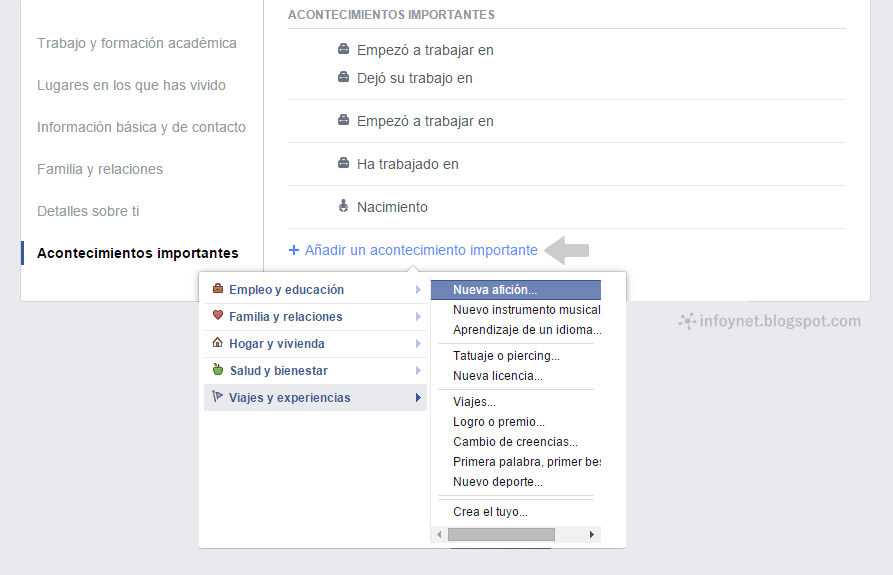
Task: Select Cambio de creencias... option
Action: [x=516, y=442]
